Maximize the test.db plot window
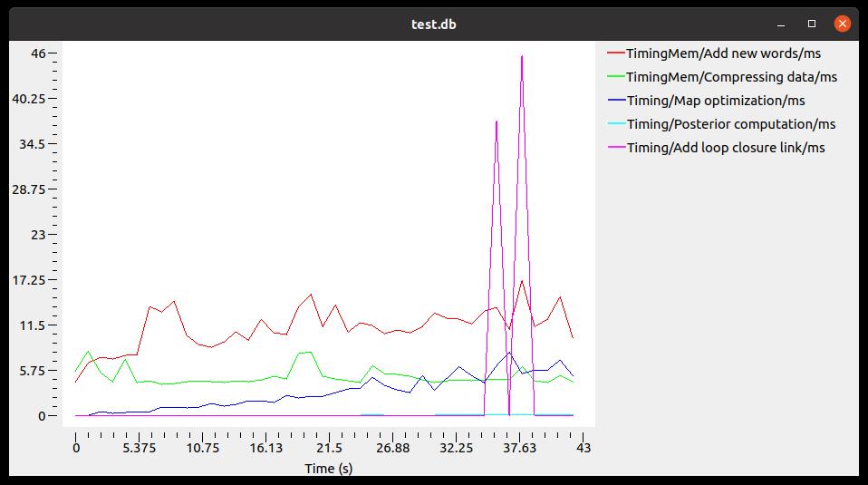Screen dimensions: 868x485 click(812, 24)
